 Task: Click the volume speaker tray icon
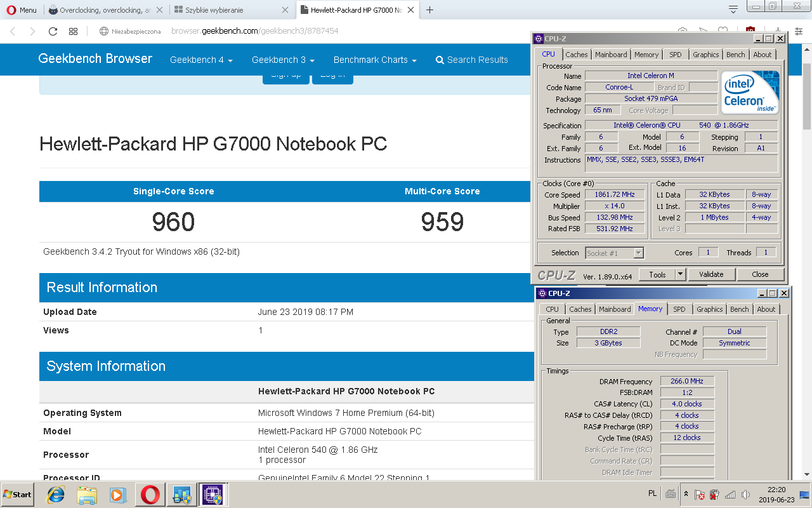tap(746, 495)
